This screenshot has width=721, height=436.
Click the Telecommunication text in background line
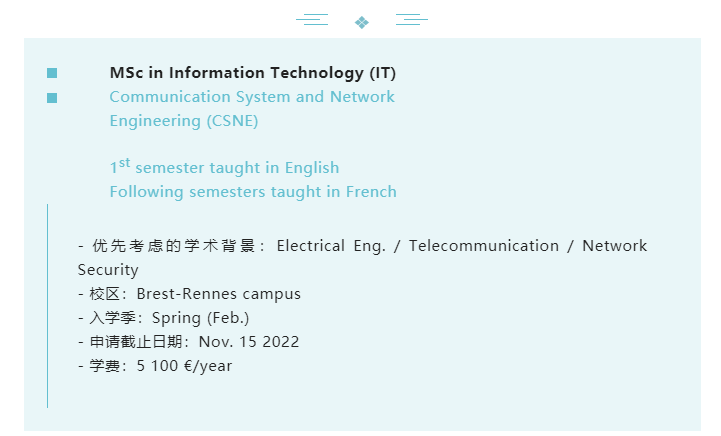(x=484, y=246)
